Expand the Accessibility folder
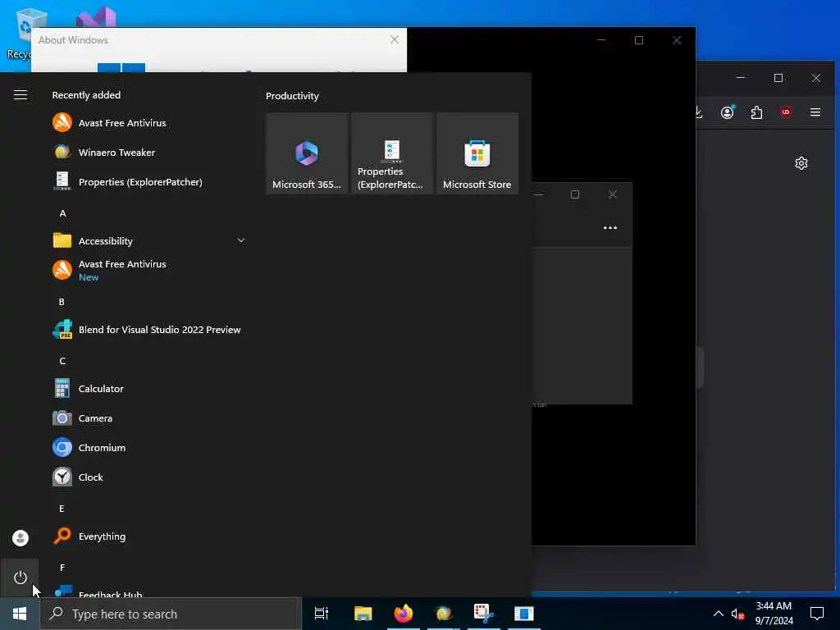 [149, 241]
